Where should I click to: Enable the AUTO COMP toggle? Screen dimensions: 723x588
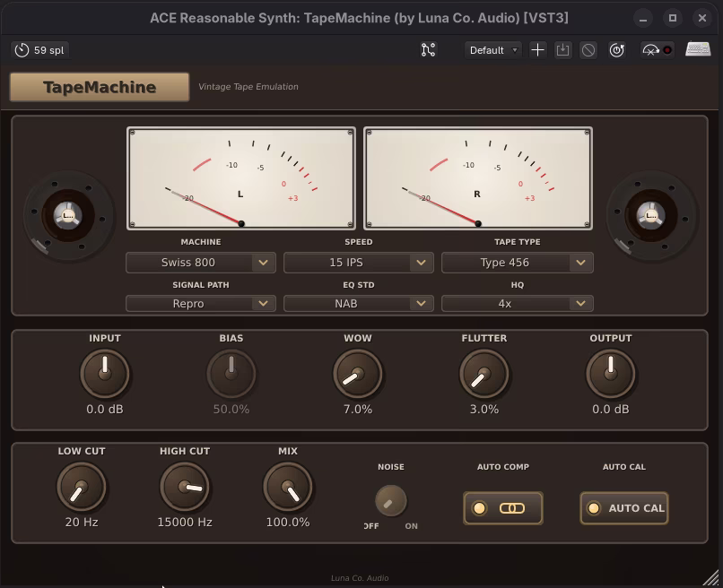pos(502,507)
